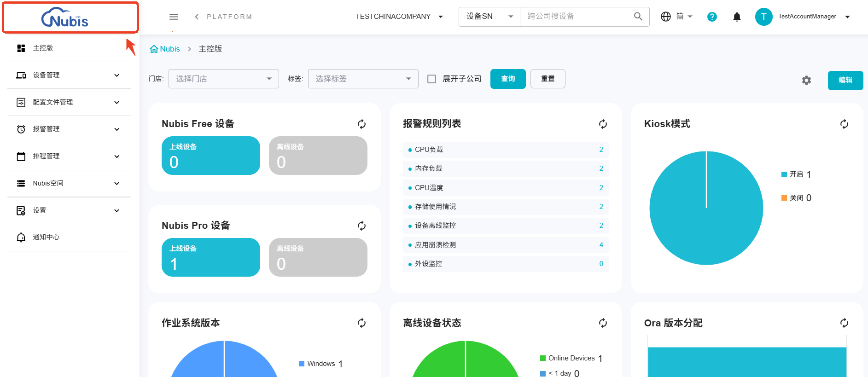
Task: Expand the 报警管理 menu chevron
Action: pyautogui.click(x=117, y=129)
